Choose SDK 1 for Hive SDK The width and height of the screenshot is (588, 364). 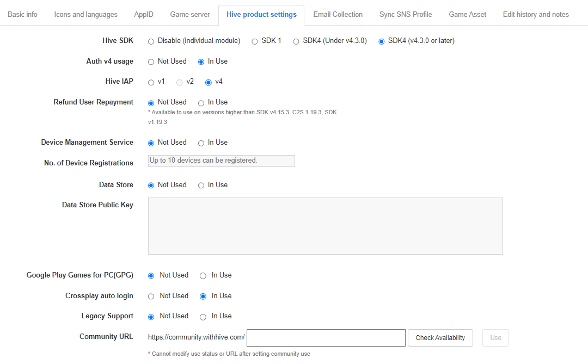coord(255,41)
